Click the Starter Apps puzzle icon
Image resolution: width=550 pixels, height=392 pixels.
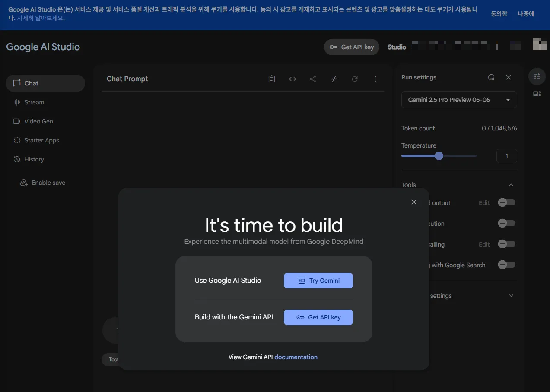coord(17,140)
